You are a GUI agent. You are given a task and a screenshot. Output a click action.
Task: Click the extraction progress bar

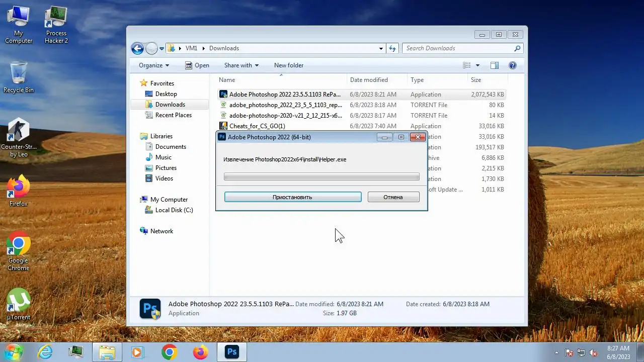coord(321,177)
